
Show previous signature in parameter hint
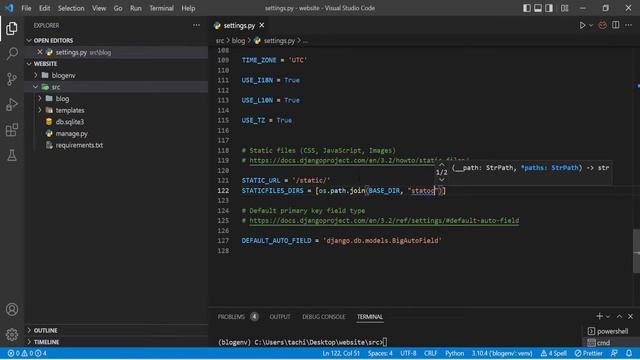(x=441, y=165)
